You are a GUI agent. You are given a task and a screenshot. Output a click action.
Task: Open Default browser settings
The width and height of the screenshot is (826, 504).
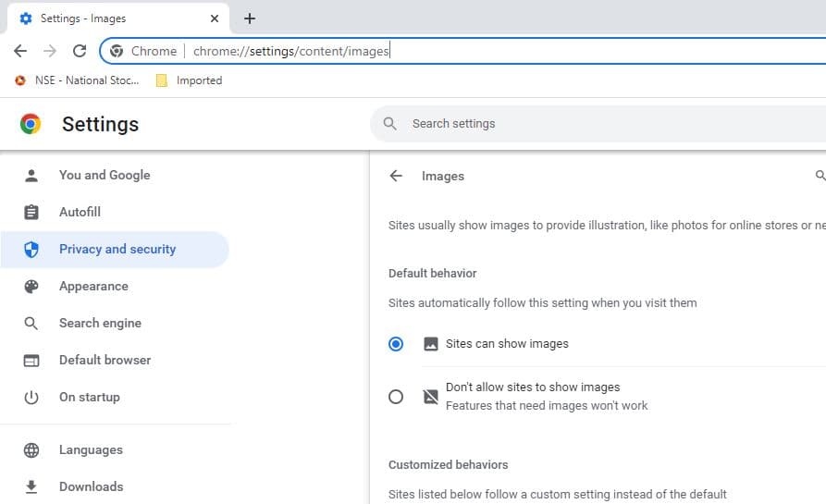coord(105,360)
